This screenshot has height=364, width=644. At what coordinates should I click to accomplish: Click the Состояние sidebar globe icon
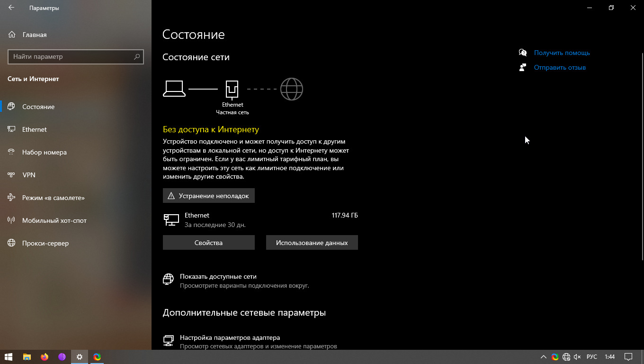(x=11, y=107)
